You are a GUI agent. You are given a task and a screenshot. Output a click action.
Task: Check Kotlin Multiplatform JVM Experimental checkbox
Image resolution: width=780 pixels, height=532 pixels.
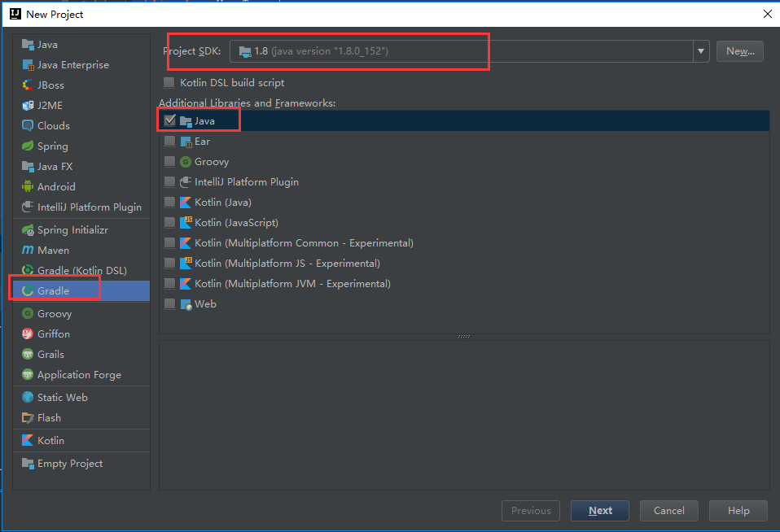169,283
